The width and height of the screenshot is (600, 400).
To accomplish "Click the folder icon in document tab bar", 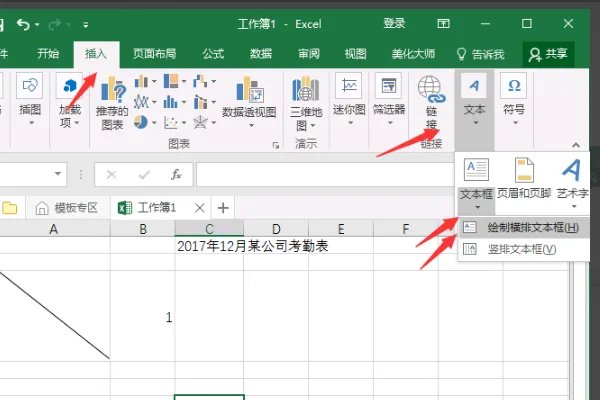I will click(10, 208).
